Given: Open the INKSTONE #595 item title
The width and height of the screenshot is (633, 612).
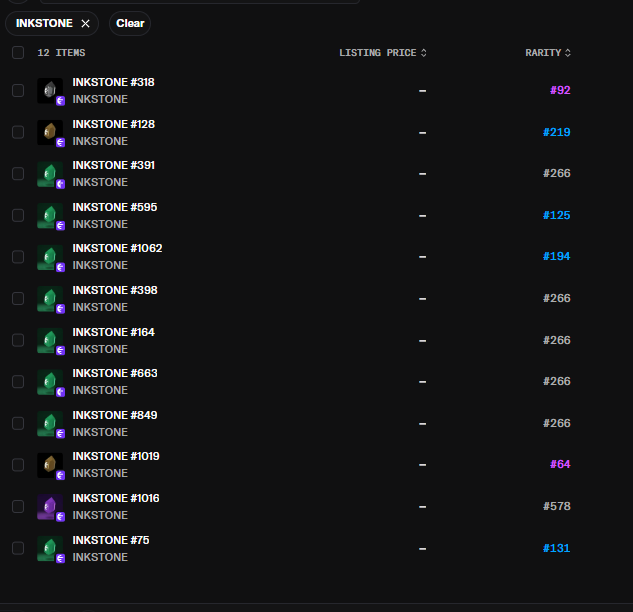Looking at the screenshot, I should pos(115,207).
